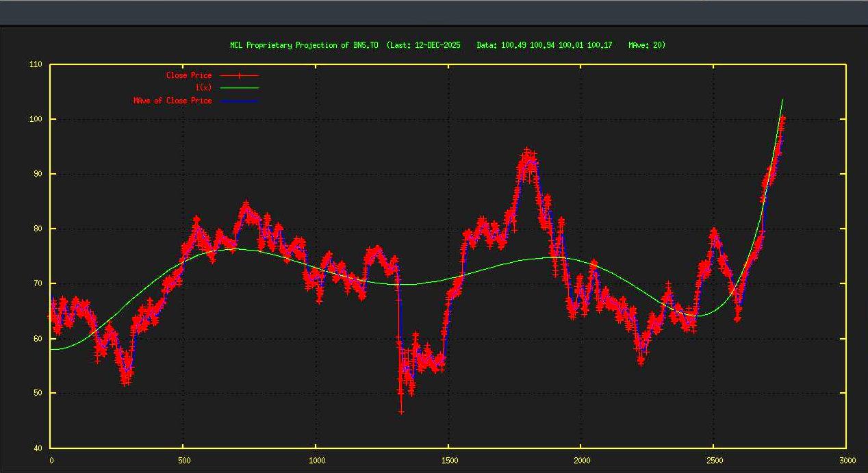Click the x-axis label 3000

tap(847, 460)
